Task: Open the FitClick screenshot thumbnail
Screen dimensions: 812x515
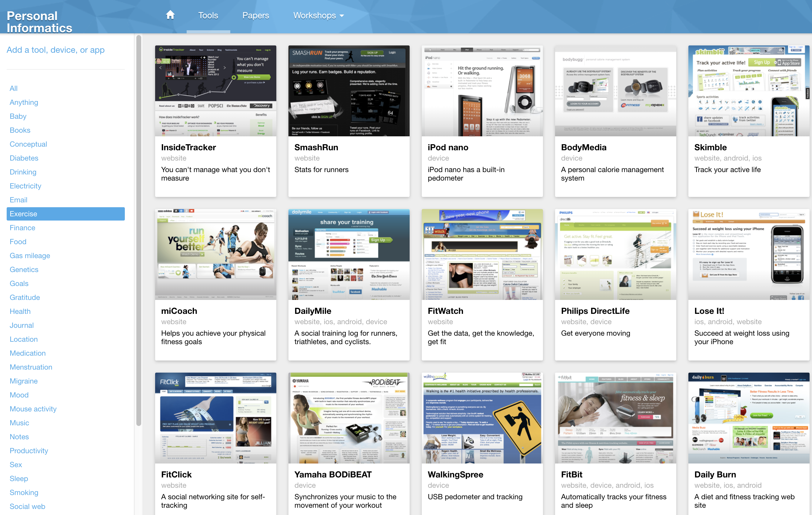Action: click(x=215, y=418)
